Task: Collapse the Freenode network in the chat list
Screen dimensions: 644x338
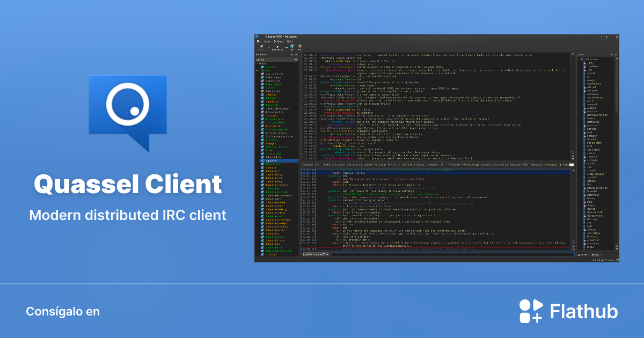Action: tap(258, 71)
